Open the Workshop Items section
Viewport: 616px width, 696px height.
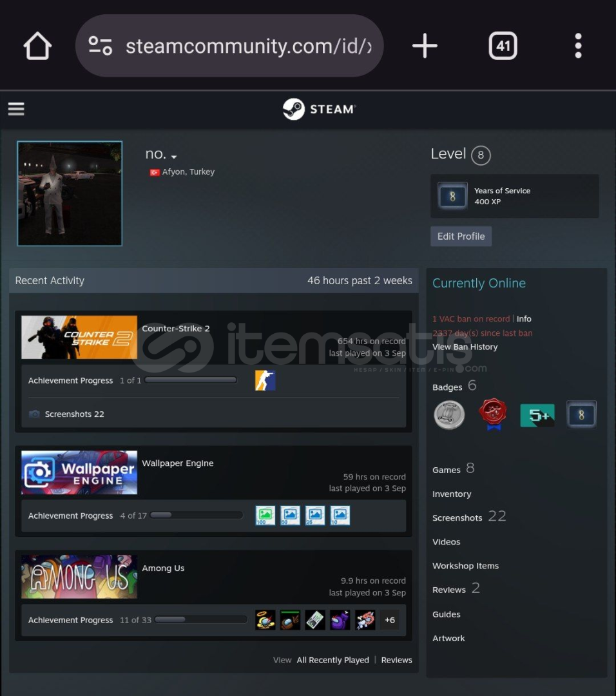coord(466,566)
